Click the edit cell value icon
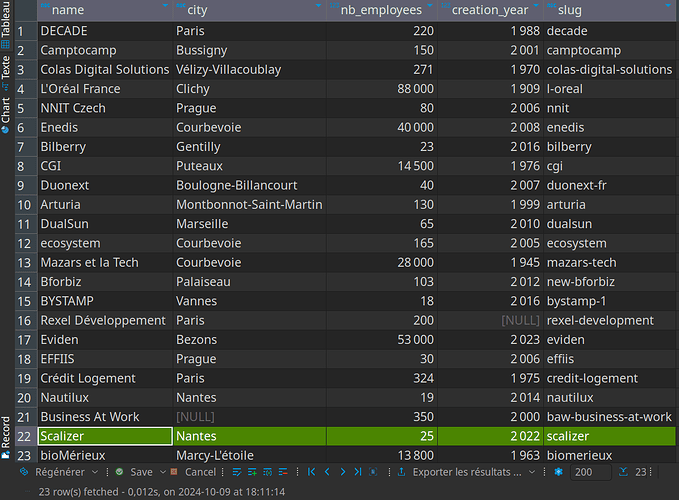Image resolution: width=679 pixels, height=500 pixels. tap(237, 472)
